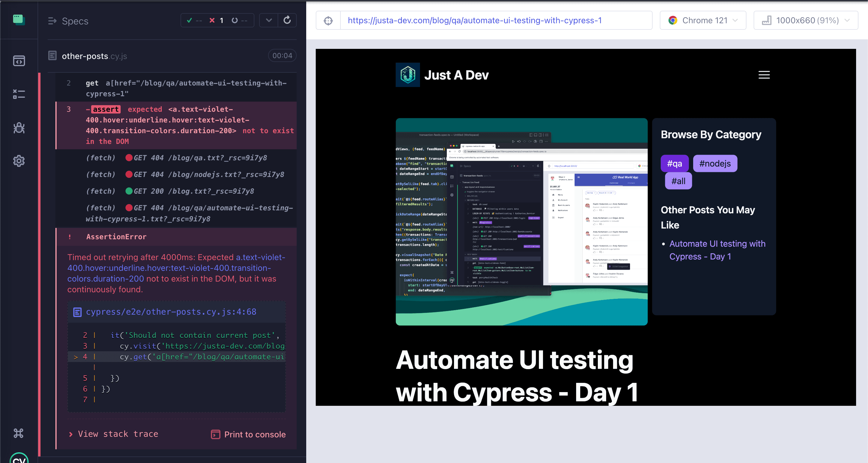Click fetch GET 404 /blog/qa.txt log entry
The image size is (868, 463).
tap(176, 158)
